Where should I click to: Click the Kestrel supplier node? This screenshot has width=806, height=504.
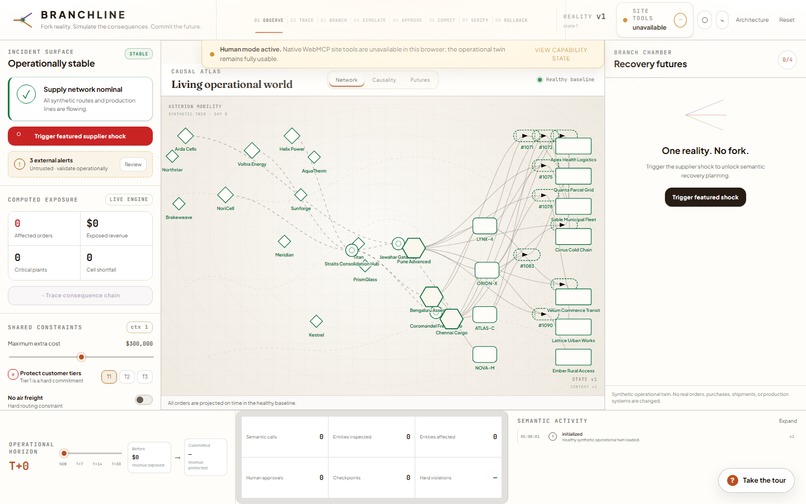[x=316, y=321]
